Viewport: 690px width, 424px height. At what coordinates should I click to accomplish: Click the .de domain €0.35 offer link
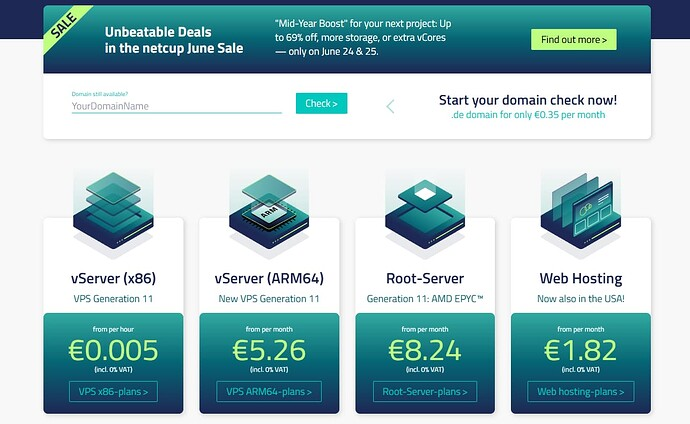[528, 115]
